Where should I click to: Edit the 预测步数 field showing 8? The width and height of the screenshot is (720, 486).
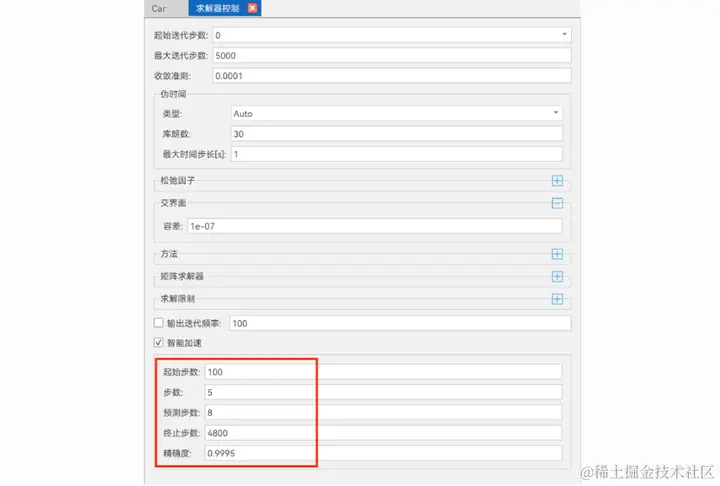click(383, 413)
